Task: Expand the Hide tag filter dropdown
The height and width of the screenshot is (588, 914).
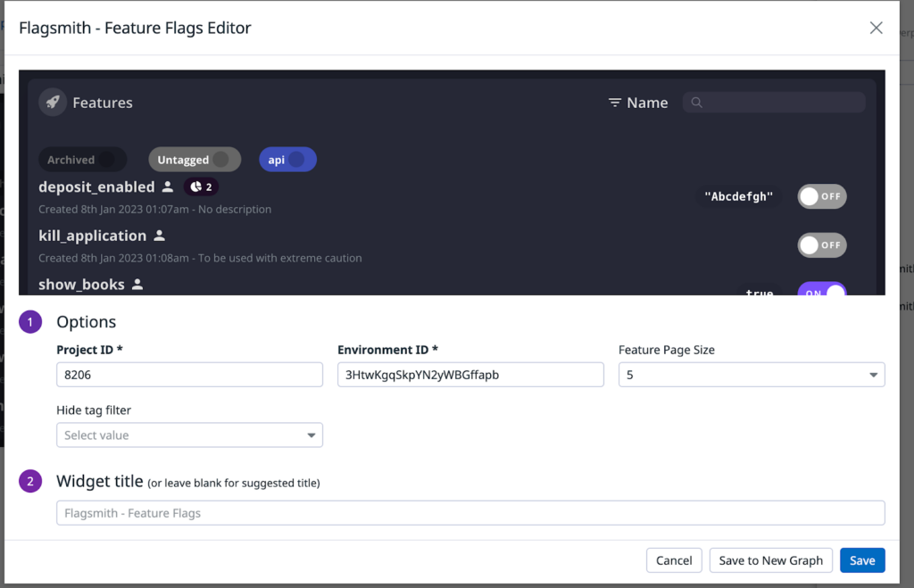Action: point(311,434)
